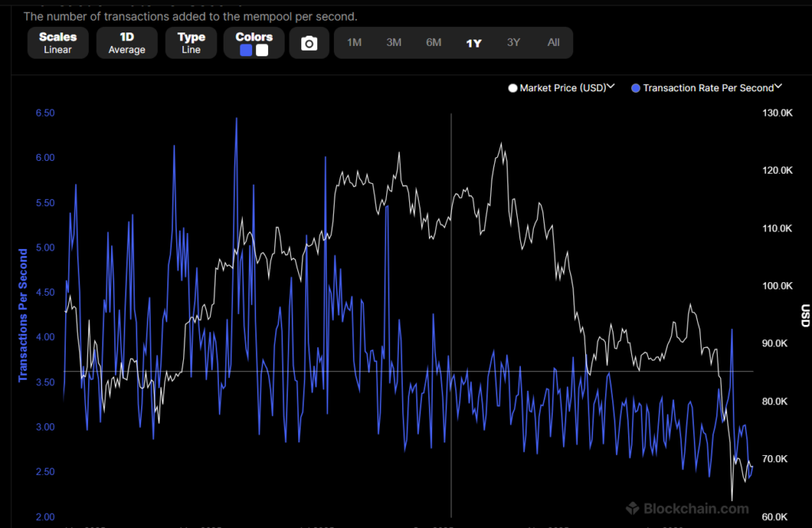Choose the 6M time range
The width and height of the screenshot is (812, 528).
tap(434, 43)
